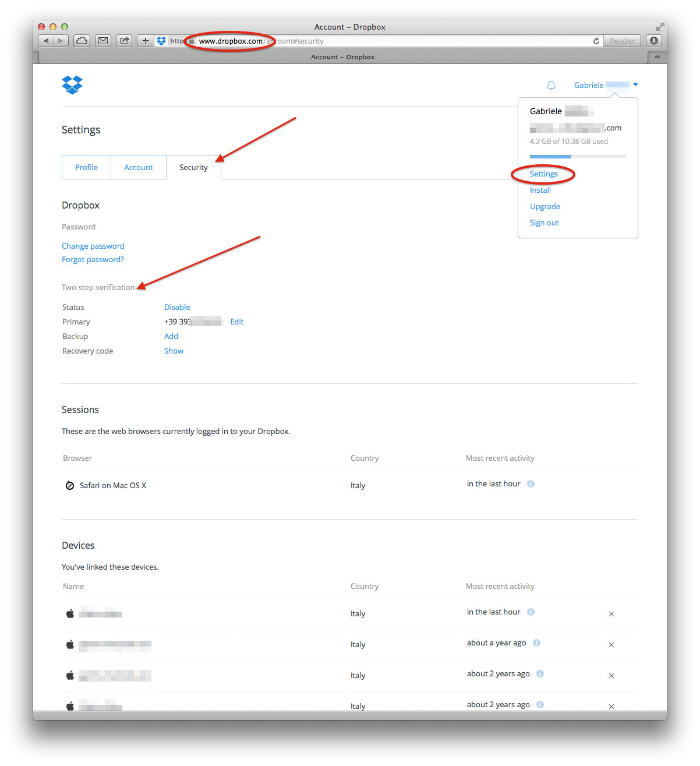
Task: Sign out from the account menu
Action: click(544, 223)
